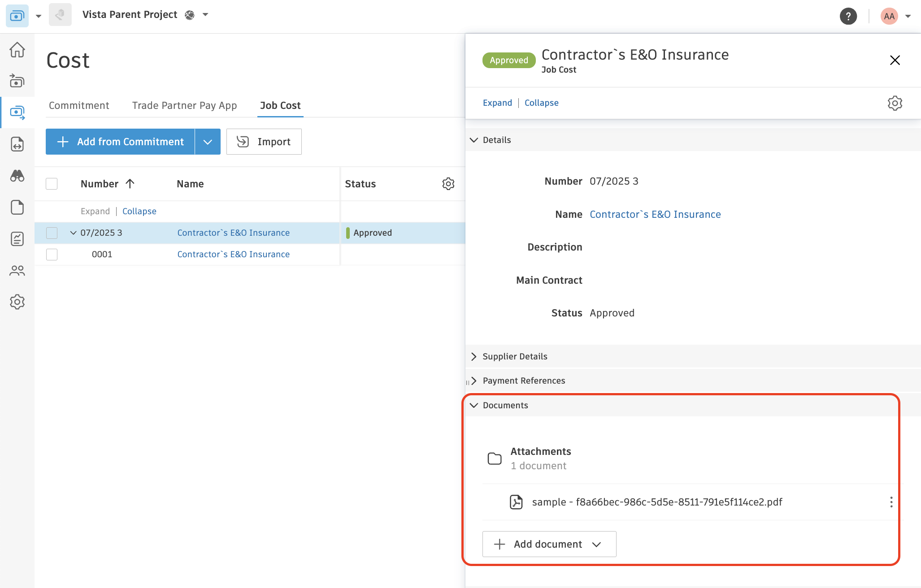Click Collapse link in the table
Screen dimensions: 921x588
point(139,211)
